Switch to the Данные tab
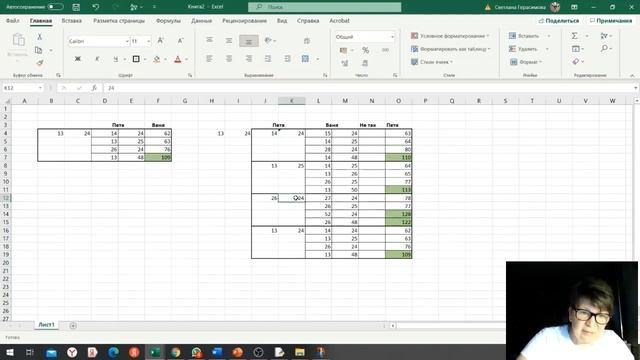 pos(202,20)
